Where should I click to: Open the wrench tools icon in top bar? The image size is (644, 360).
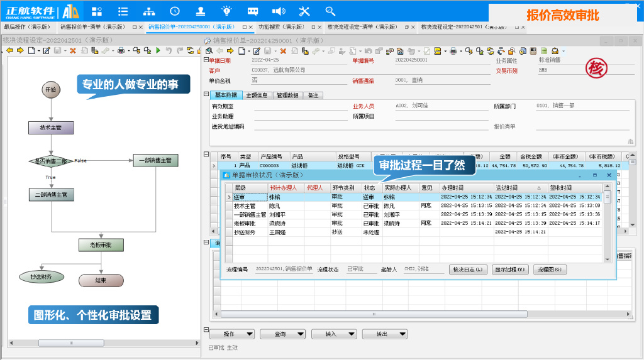coord(304,11)
